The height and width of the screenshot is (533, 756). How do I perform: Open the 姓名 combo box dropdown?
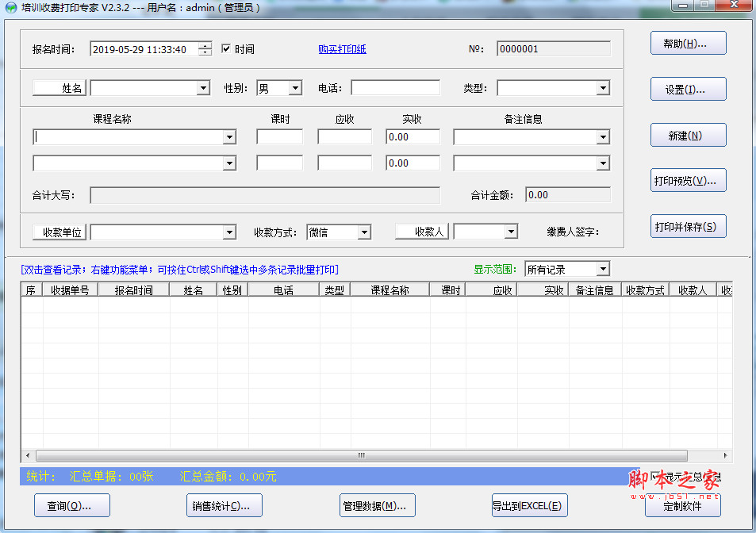[x=203, y=88]
